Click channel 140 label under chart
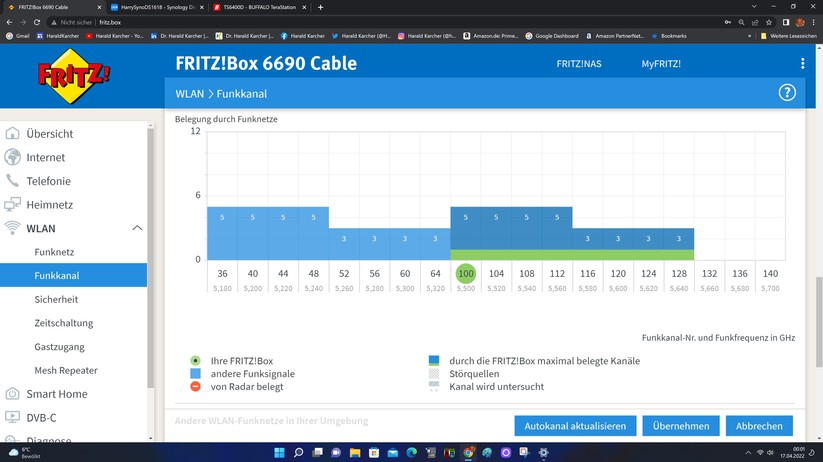 pyautogui.click(x=770, y=274)
